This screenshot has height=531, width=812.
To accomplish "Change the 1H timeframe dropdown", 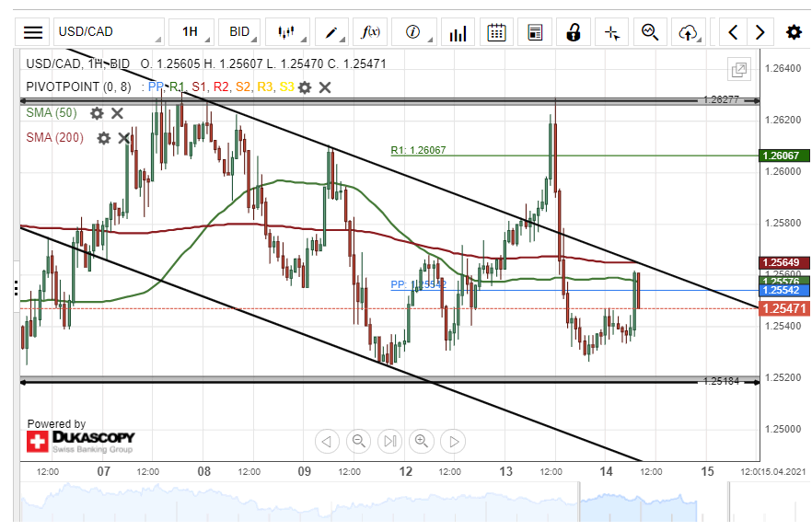I will pos(191,32).
